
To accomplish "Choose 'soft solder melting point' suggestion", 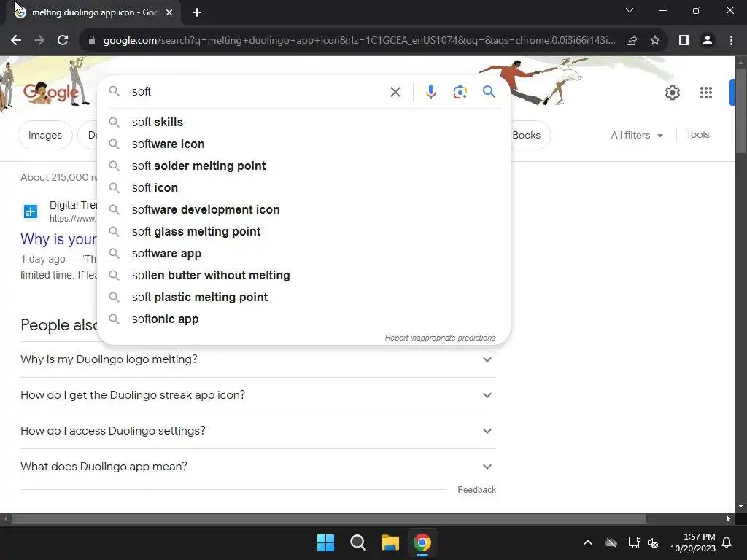I will 303,166.
